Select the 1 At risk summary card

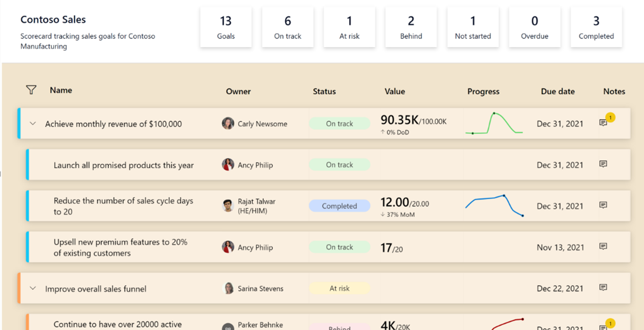coord(349,27)
